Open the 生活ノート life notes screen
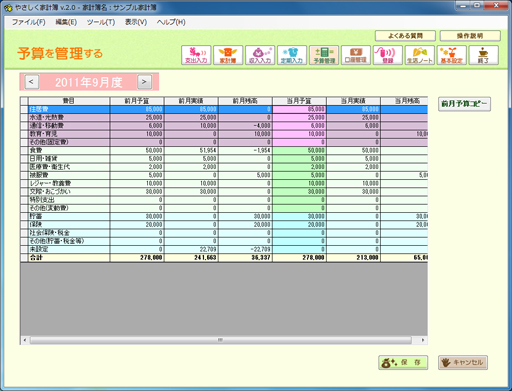 click(420, 55)
